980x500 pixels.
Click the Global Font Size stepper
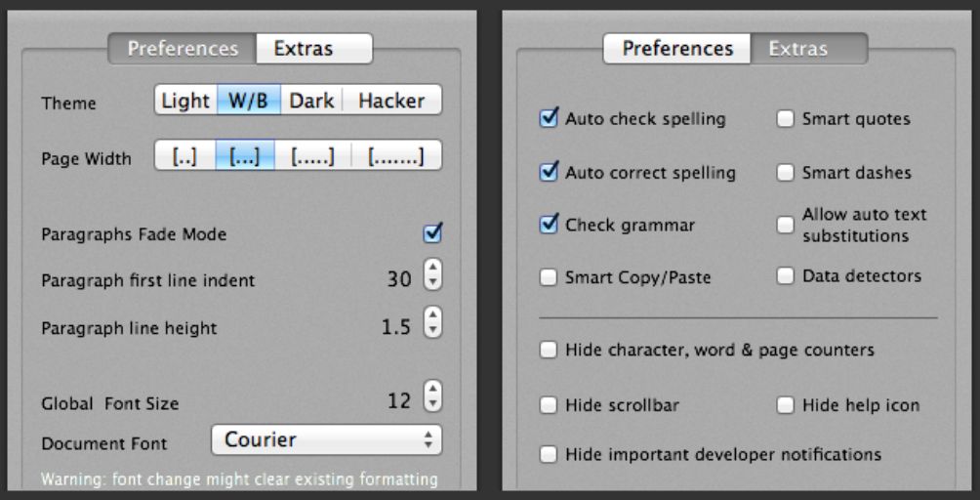coord(433,400)
